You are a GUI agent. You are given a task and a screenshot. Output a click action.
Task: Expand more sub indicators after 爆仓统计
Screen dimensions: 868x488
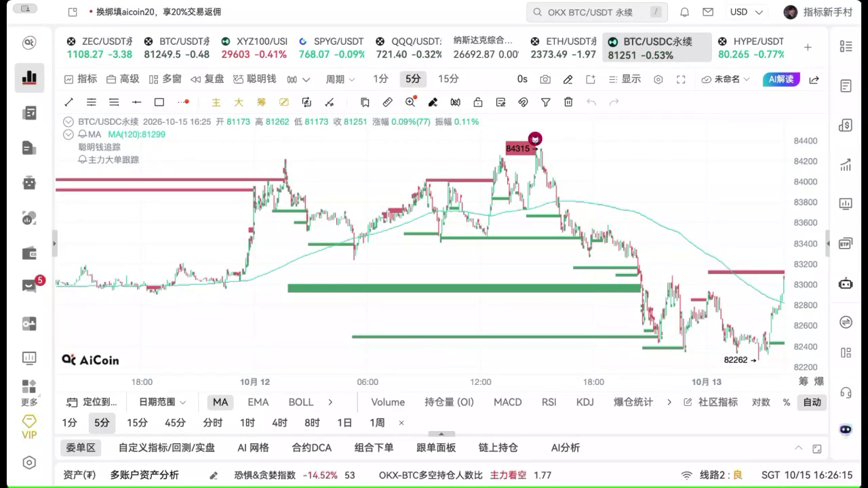669,402
